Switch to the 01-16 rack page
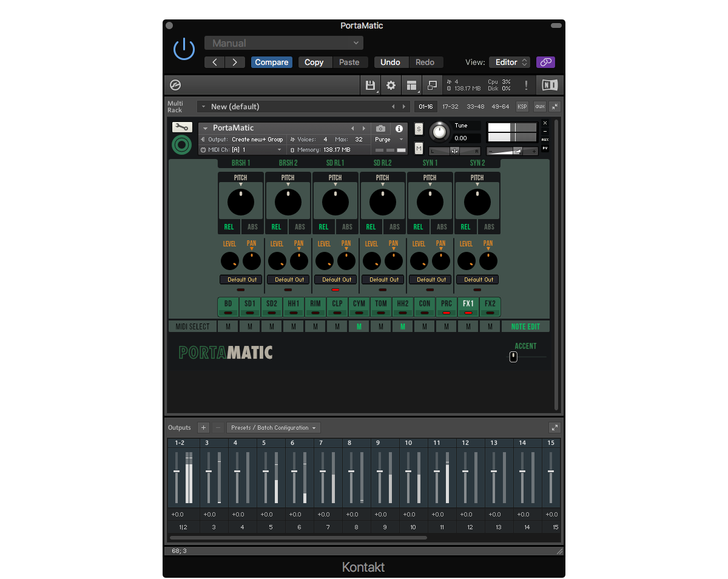The height and width of the screenshot is (579, 728). pos(425,106)
